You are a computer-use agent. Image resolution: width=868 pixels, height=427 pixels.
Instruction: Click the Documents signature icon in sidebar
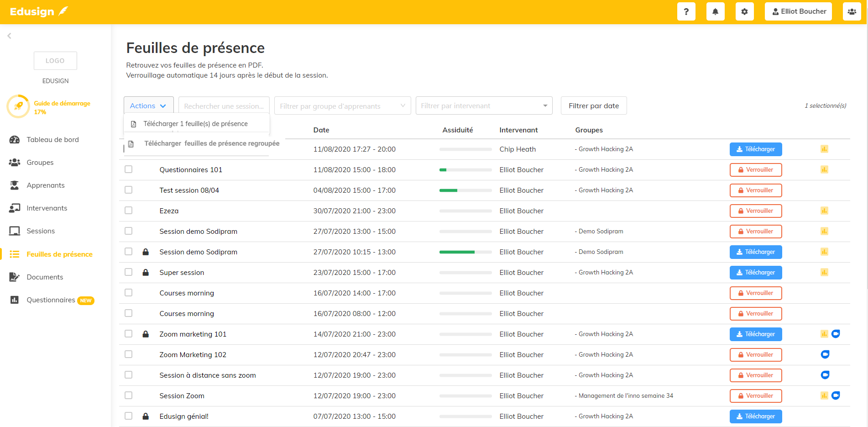(15, 277)
